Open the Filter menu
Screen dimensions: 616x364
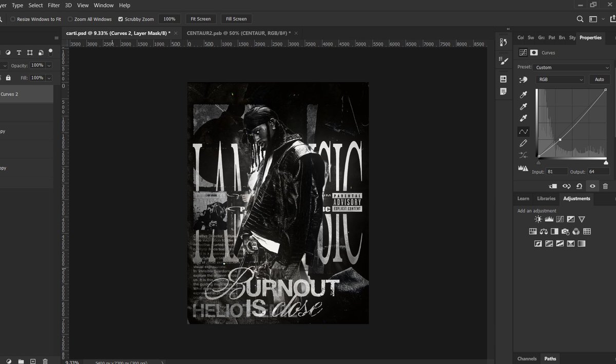point(54,5)
